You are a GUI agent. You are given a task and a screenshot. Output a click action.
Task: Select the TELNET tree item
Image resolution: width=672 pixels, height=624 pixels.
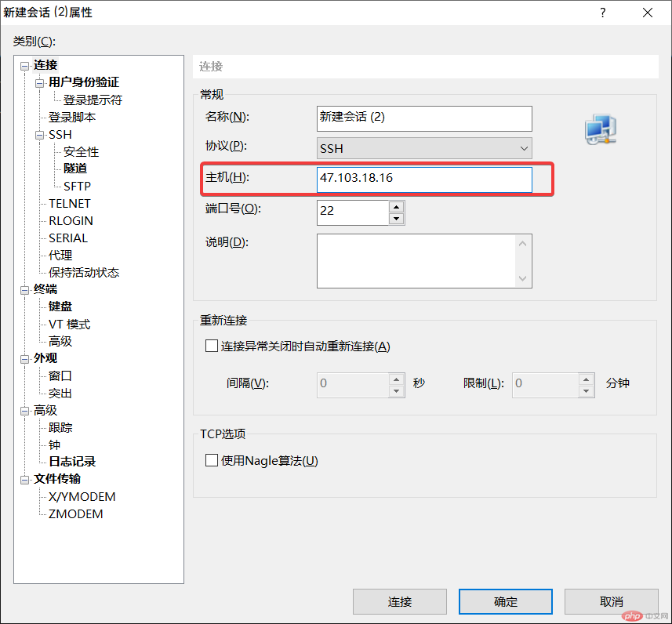(x=71, y=203)
